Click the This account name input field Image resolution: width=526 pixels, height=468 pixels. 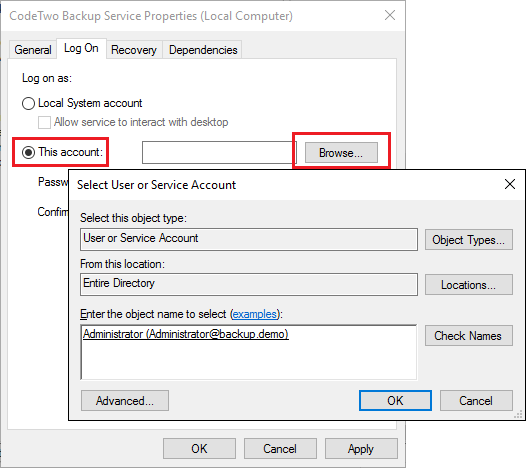click(x=219, y=153)
